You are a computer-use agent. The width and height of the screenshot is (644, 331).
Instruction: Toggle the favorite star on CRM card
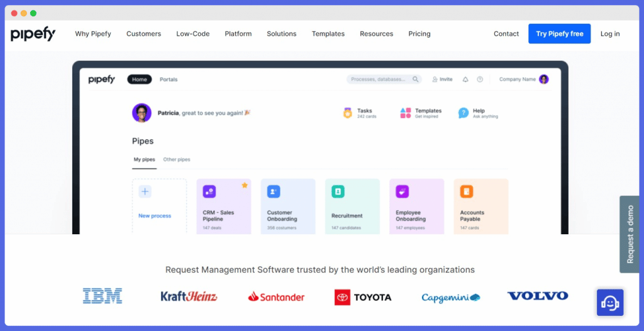(245, 185)
